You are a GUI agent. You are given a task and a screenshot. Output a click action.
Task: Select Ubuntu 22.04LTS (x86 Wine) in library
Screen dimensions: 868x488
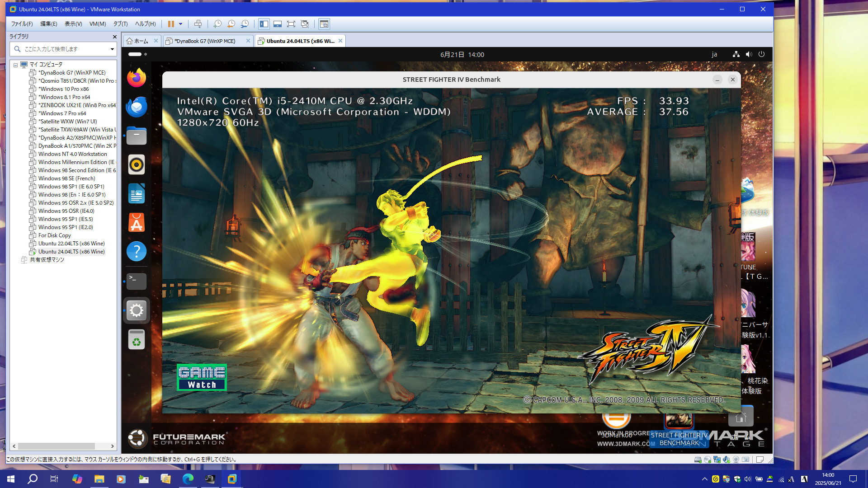pyautogui.click(x=71, y=244)
